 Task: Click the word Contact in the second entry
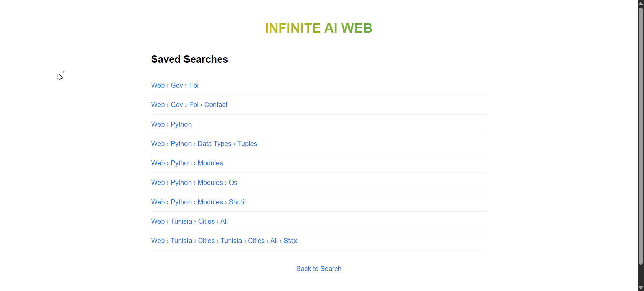point(216,105)
